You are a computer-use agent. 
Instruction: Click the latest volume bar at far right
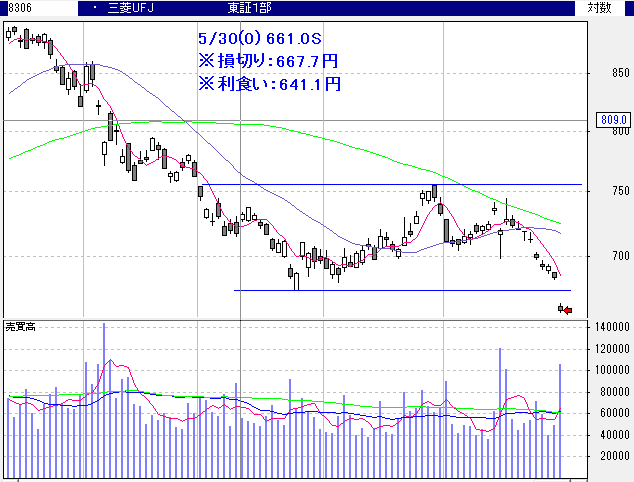(x=560, y=420)
